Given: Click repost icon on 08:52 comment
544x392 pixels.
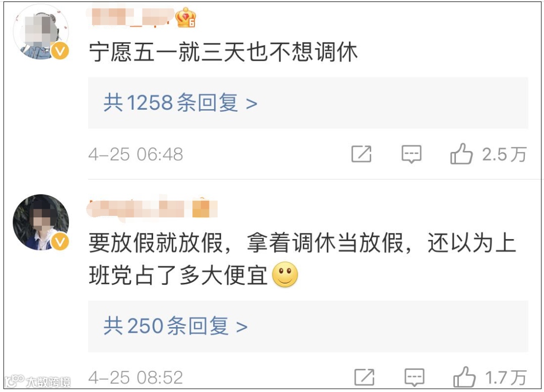Looking at the screenshot, I should click(364, 377).
